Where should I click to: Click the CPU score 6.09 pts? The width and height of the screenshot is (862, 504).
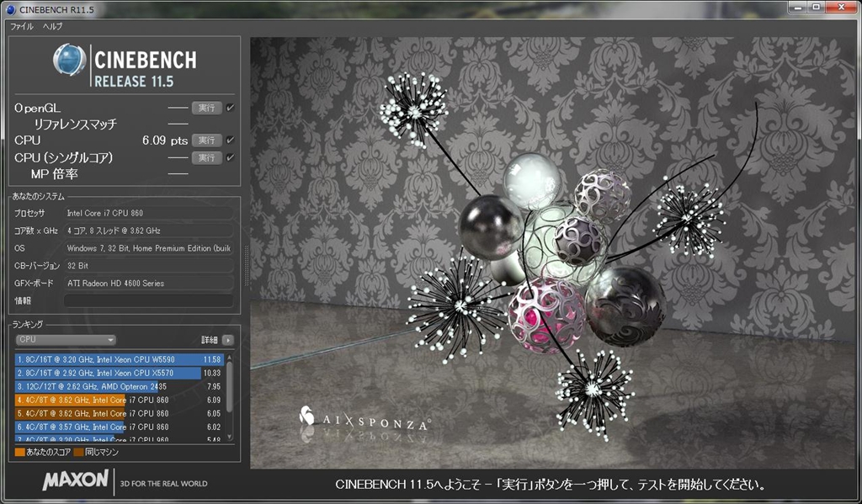point(165,141)
